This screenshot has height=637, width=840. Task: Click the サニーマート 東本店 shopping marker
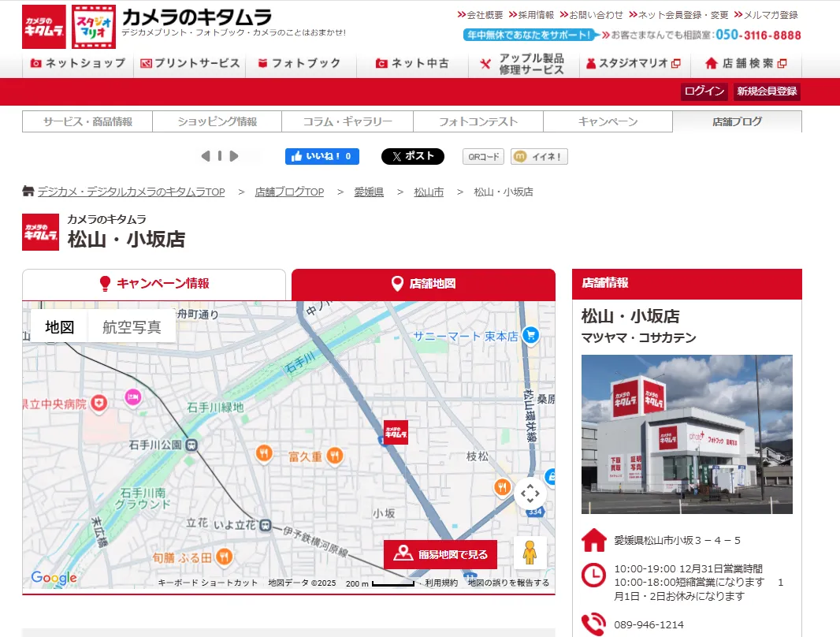point(530,335)
